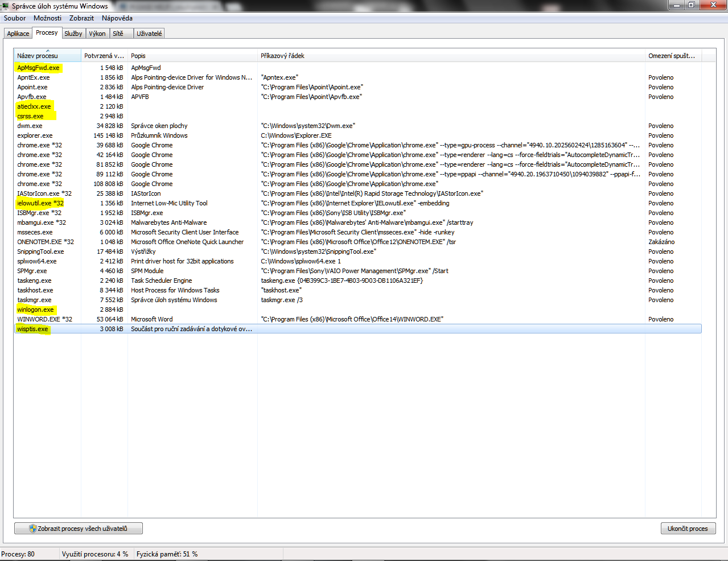728x561 pixels.
Task: Switch to the Výkon tab
Action: click(x=97, y=34)
